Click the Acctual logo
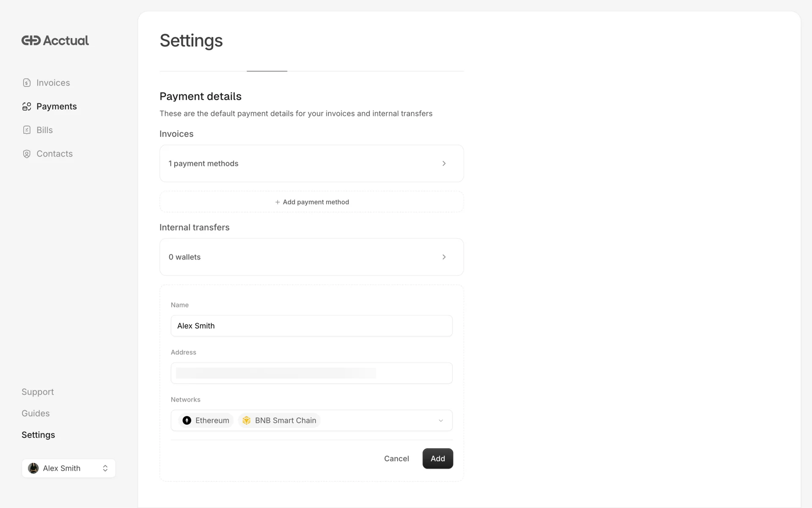This screenshot has height=508, width=812. pyautogui.click(x=55, y=41)
